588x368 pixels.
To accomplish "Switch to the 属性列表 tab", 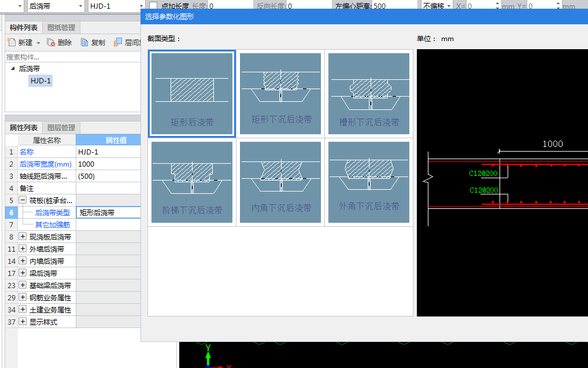I will (x=24, y=127).
